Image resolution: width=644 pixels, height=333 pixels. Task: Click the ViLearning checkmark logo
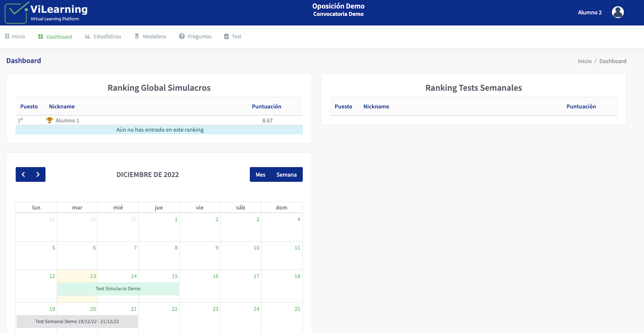click(x=16, y=12)
